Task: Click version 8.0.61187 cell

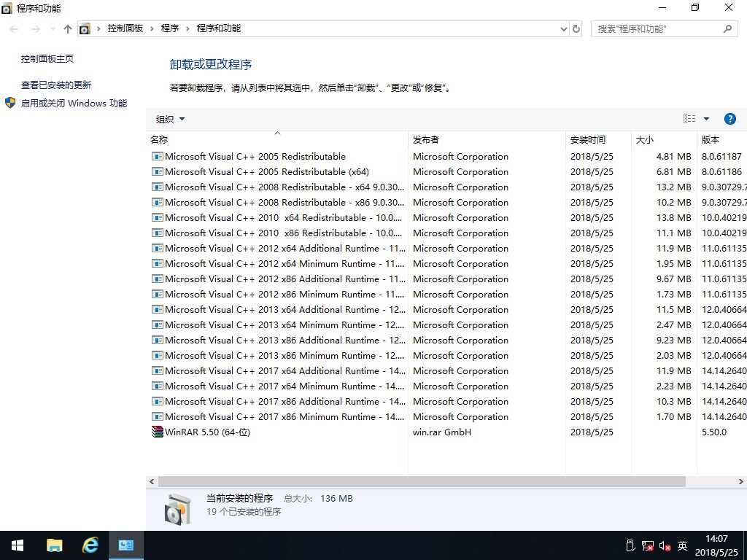Action: (721, 156)
